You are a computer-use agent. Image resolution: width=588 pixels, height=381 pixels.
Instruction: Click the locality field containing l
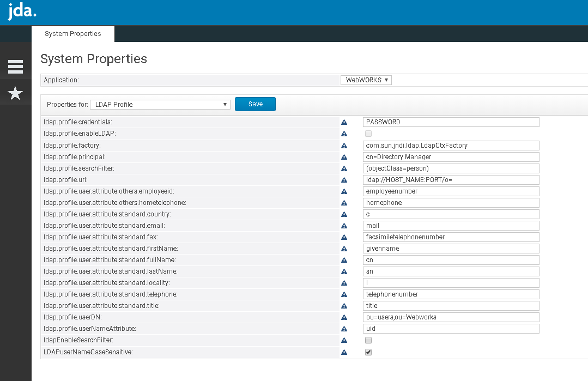(x=451, y=283)
